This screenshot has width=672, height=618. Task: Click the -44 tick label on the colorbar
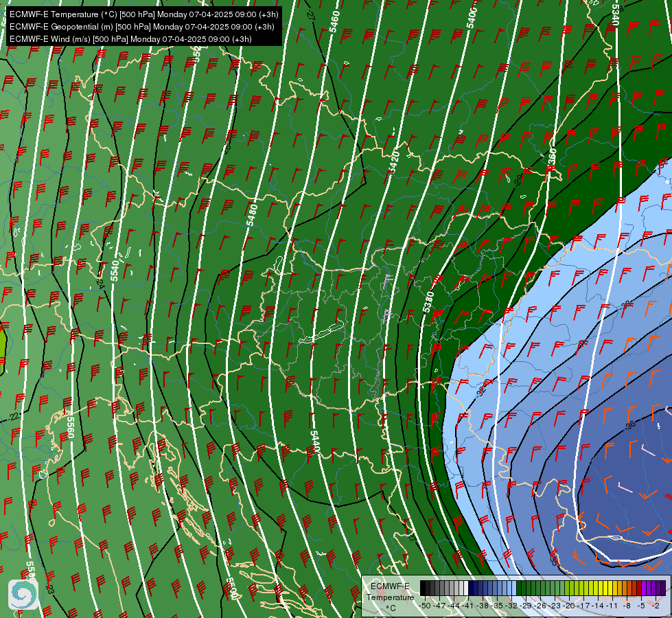454,606
